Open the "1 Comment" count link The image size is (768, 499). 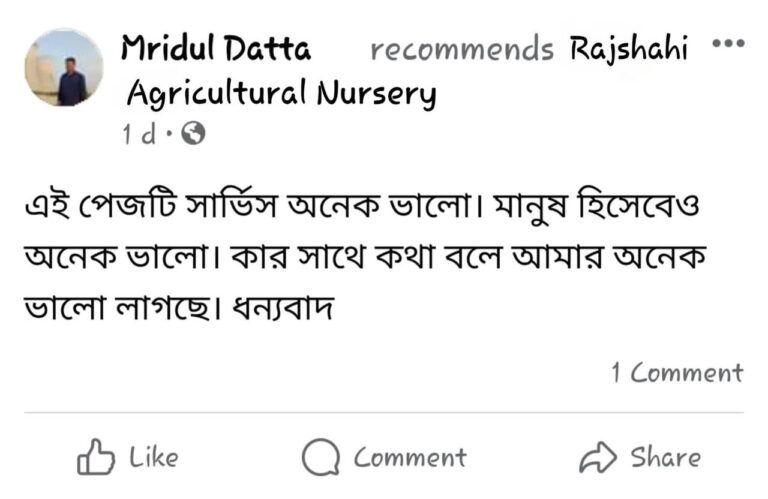(677, 373)
